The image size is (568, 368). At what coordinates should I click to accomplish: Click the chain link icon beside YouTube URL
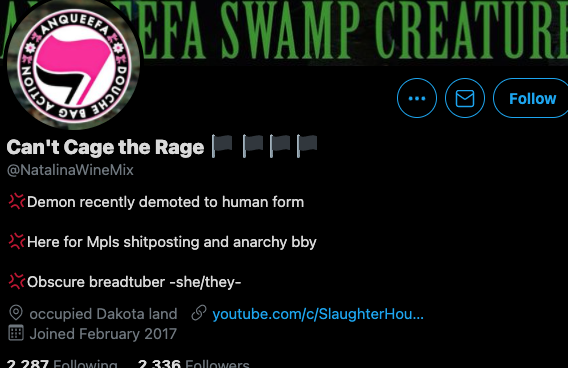point(199,313)
